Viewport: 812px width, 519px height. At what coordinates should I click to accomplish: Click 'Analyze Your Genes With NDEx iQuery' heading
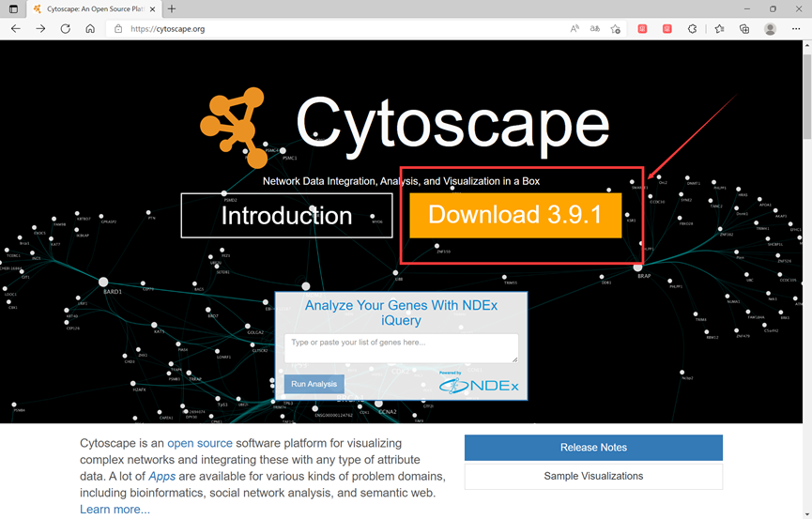coord(402,313)
